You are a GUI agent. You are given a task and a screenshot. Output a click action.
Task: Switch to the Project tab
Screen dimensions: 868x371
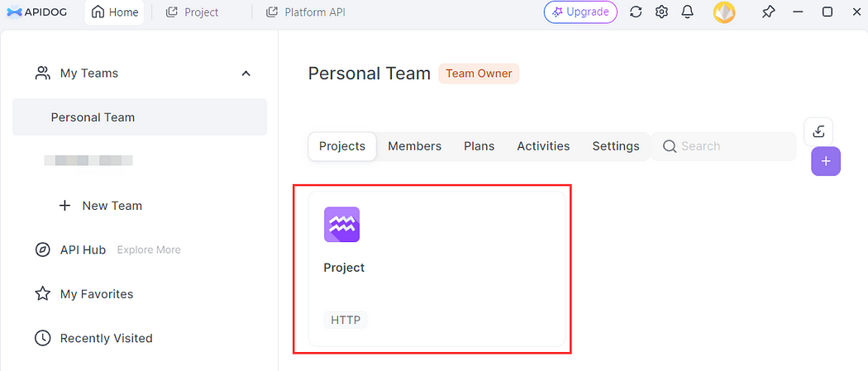tap(192, 12)
